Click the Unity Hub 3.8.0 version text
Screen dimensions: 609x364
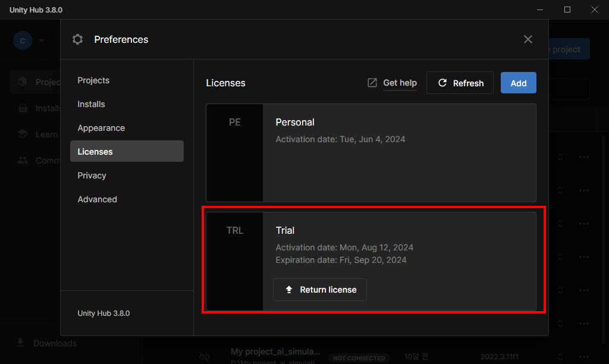tap(103, 313)
